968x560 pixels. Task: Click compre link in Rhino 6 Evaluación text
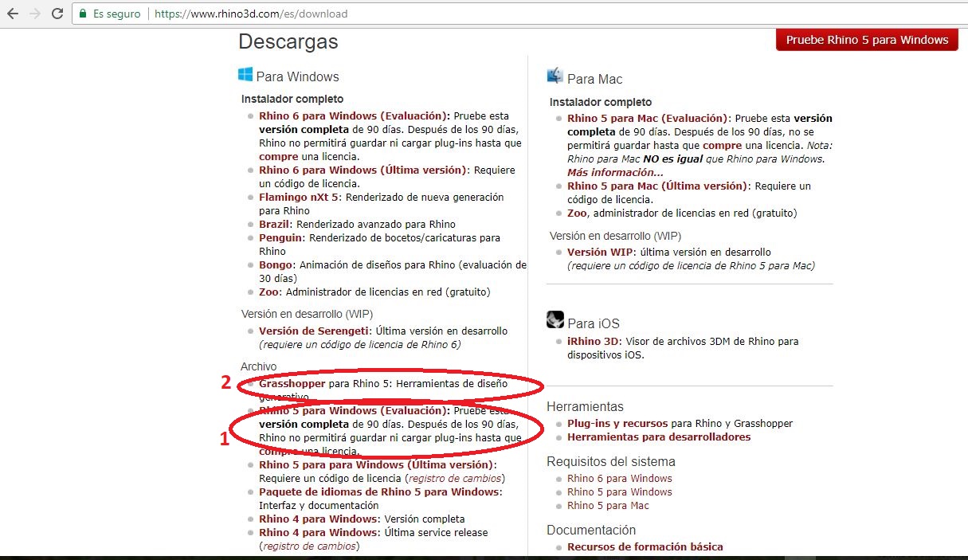278,156
